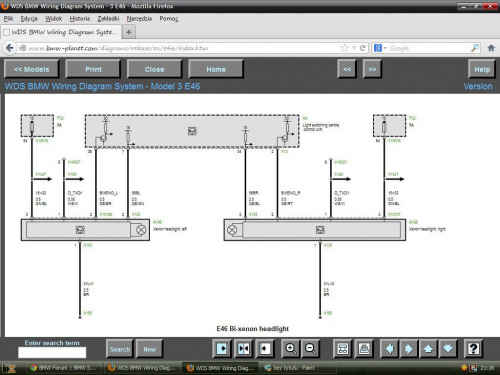Go to WDS Home page
Screen dimensions: 500x375
tap(216, 69)
